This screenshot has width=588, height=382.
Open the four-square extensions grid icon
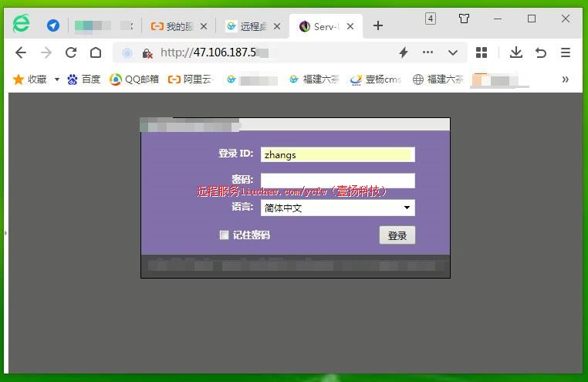pyautogui.click(x=481, y=52)
